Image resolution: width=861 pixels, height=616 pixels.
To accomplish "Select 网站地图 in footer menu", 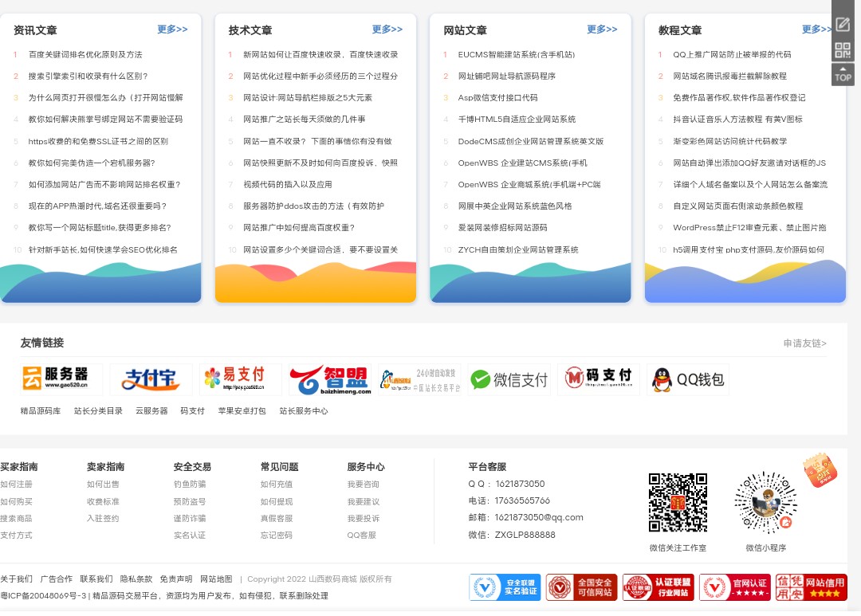I will tap(216, 579).
